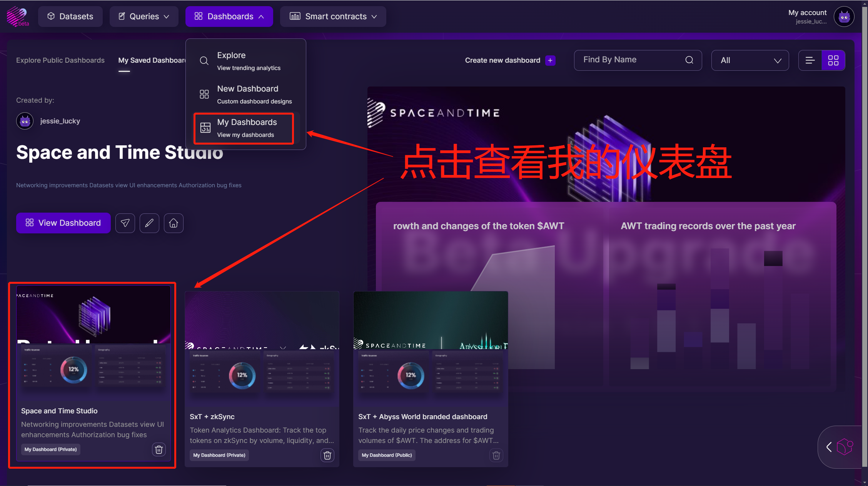
Task: Click the Space and Time beta logo
Action: coord(18,17)
